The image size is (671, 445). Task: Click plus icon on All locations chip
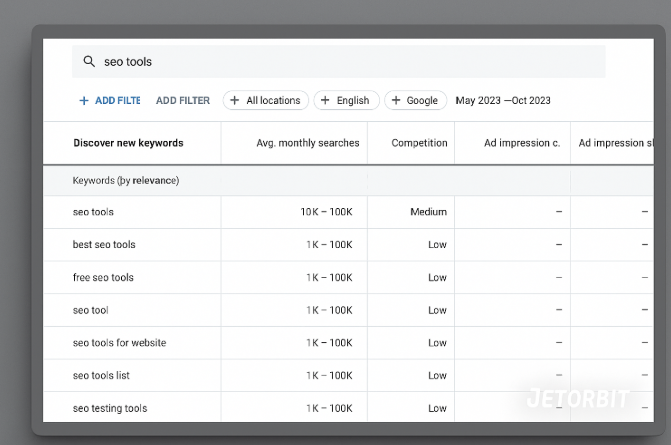point(235,100)
